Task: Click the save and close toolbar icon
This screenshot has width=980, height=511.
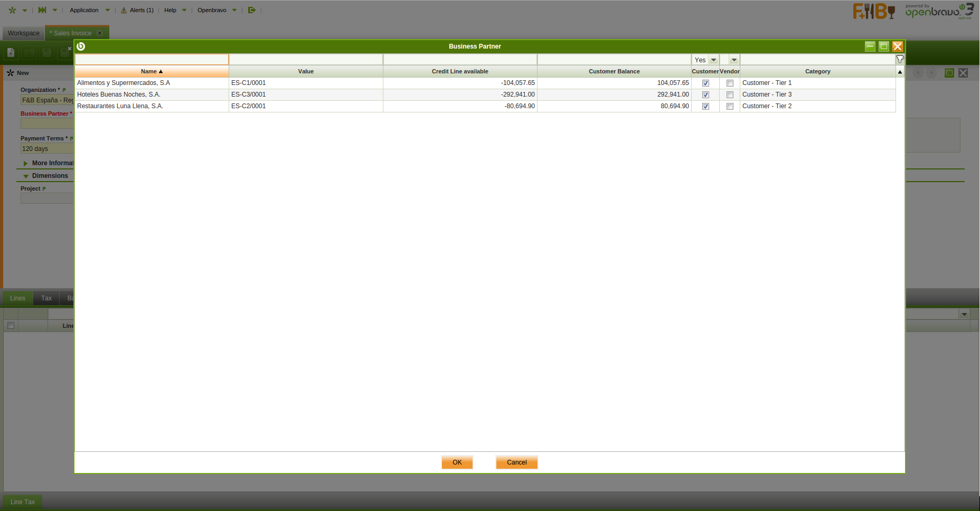Action: pyautogui.click(x=65, y=52)
